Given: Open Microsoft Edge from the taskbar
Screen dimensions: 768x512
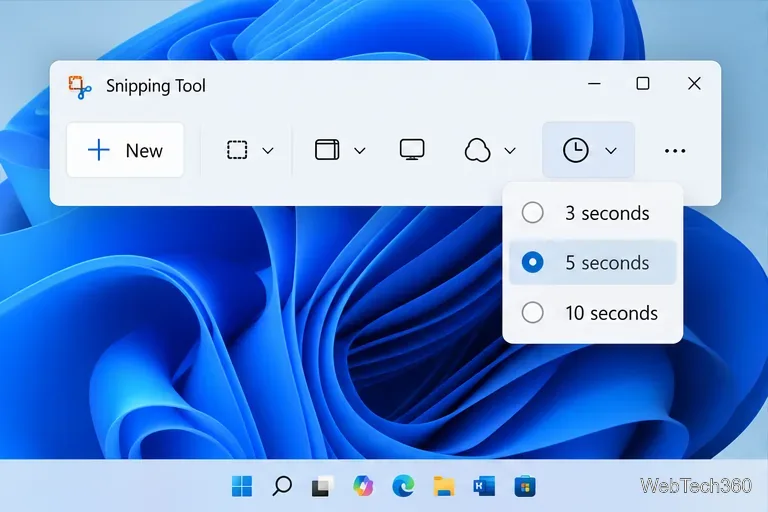Looking at the screenshot, I should tap(403, 486).
